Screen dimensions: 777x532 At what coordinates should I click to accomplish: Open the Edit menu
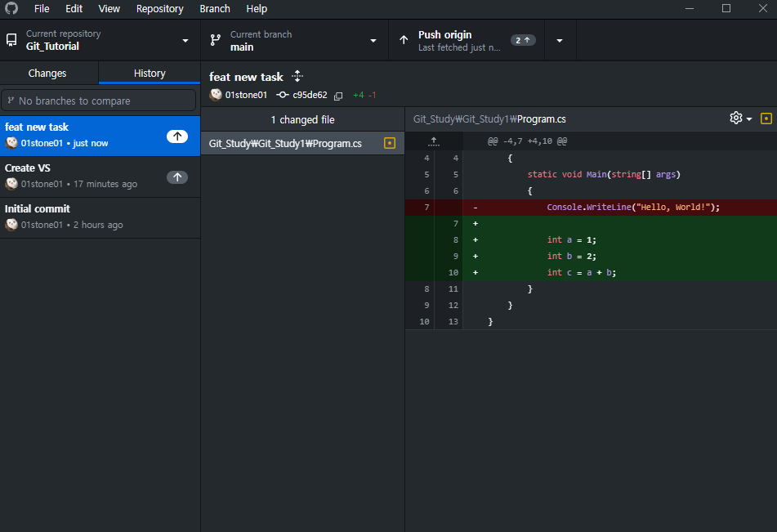[74, 8]
